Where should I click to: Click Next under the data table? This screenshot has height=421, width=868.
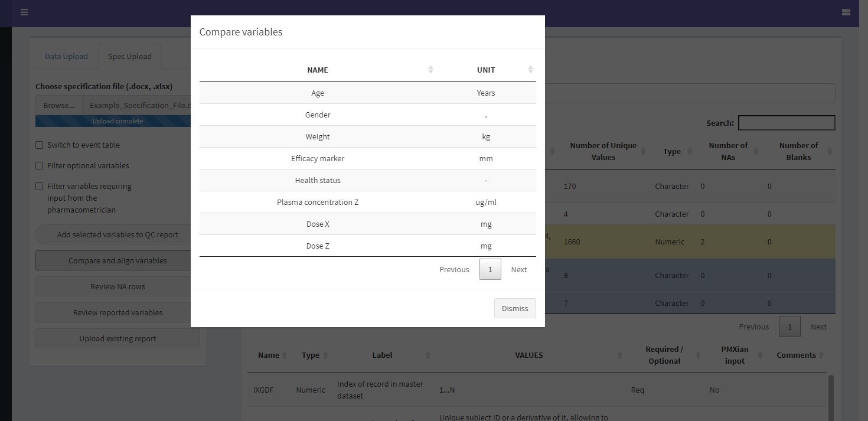(818, 327)
